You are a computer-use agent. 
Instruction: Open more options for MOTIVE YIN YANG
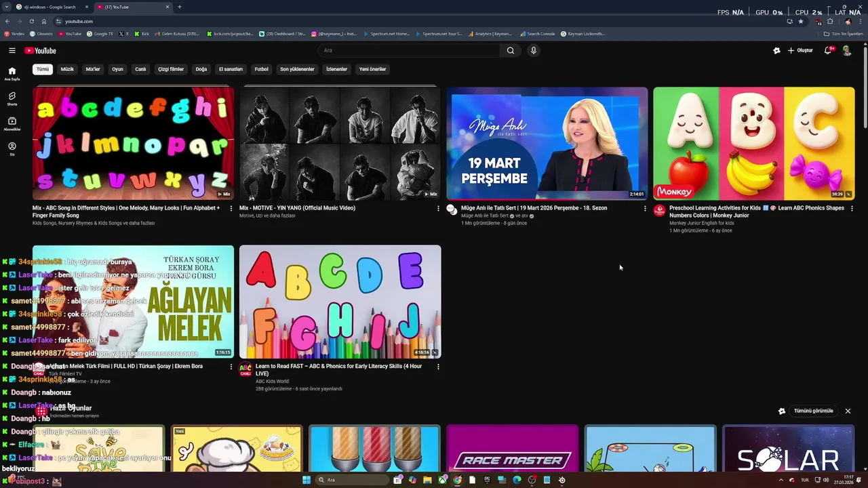(x=437, y=209)
